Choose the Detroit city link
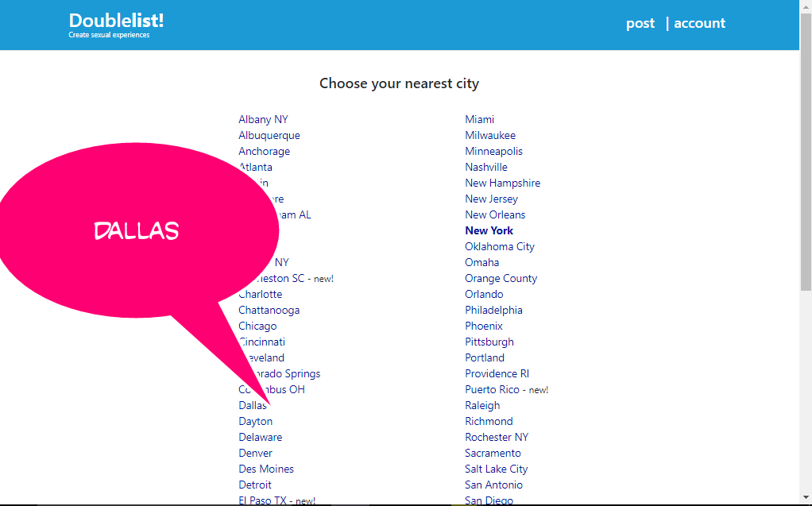This screenshot has width=812, height=506. (255, 485)
